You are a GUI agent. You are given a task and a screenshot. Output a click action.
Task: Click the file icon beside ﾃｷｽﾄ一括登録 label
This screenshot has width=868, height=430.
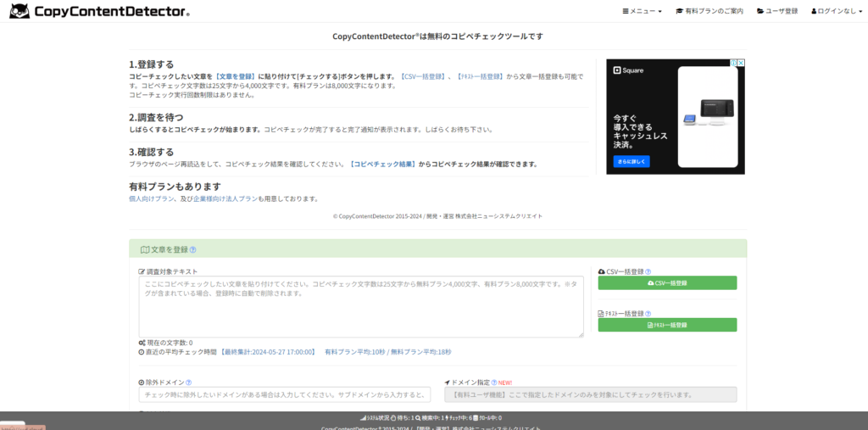[601, 314]
